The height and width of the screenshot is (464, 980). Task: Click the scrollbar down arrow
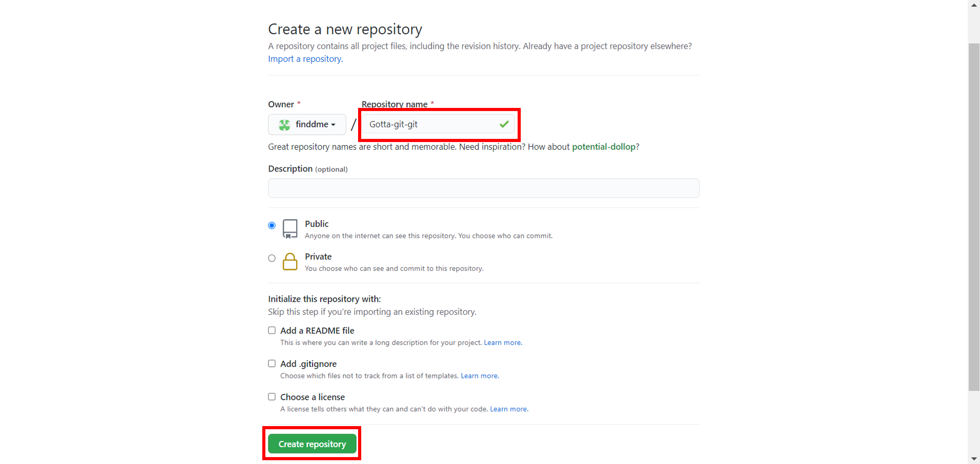pos(974,459)
